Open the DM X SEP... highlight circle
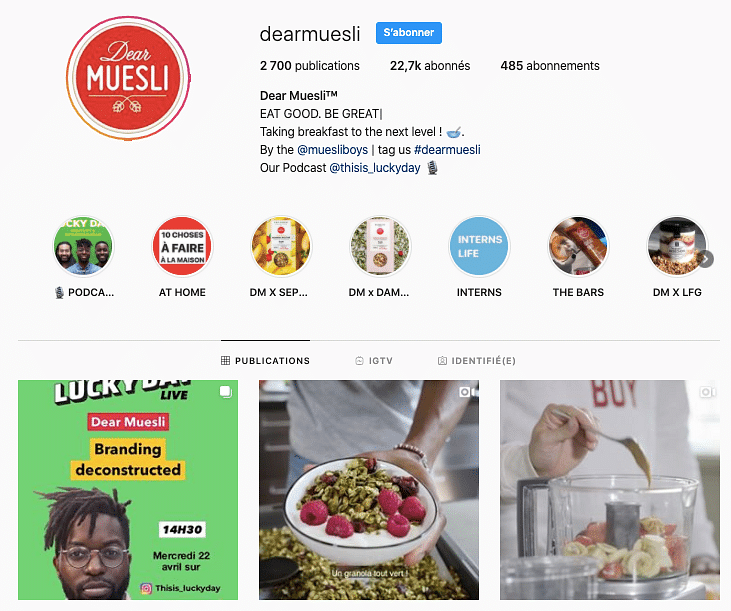Viewport: 731px width, 611px height. coord(281,246)
